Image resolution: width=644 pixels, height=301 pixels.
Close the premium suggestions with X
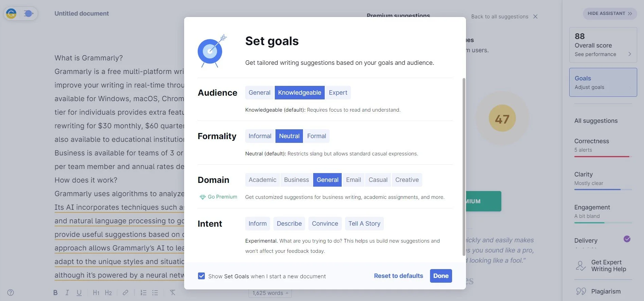click(535, 17)
